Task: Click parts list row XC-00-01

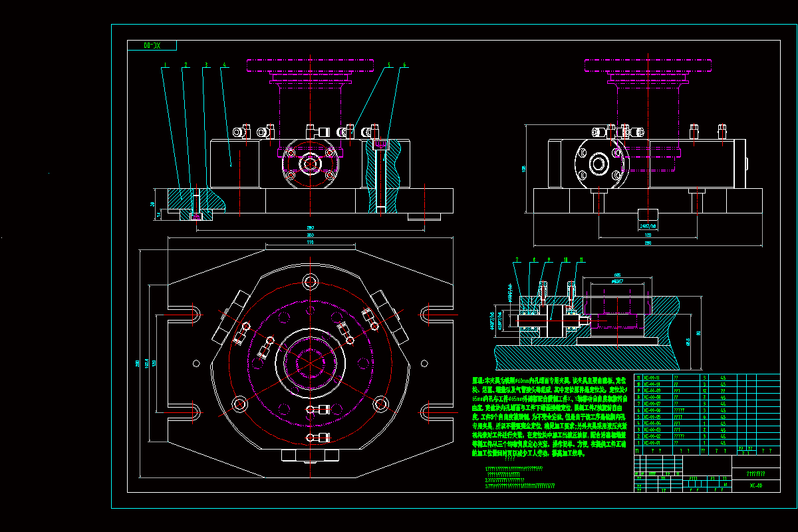Action: coord(708,442)
